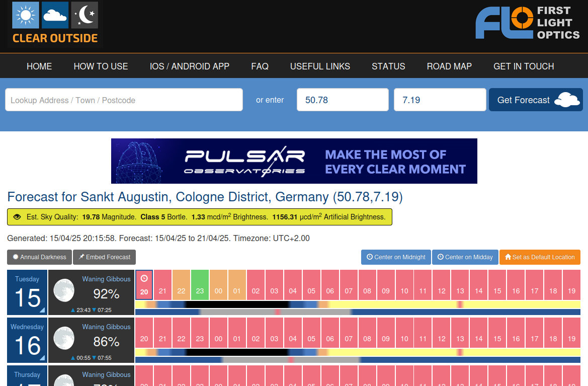Click the sun icon on Annual Darkness
Image resolution: width=588 pixels, height=386 pixels.
(x=16, y=257)
